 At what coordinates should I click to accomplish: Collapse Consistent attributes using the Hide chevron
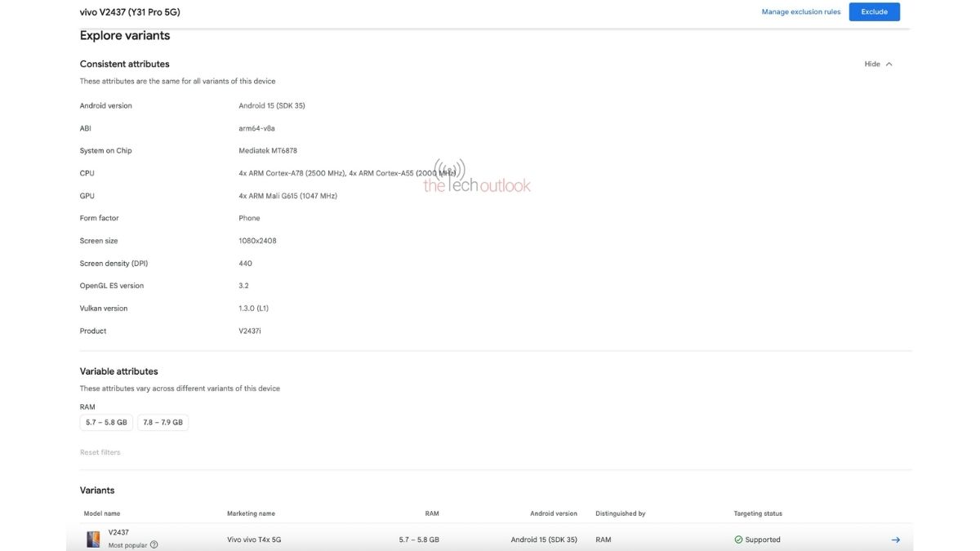(x=889, y=64)
